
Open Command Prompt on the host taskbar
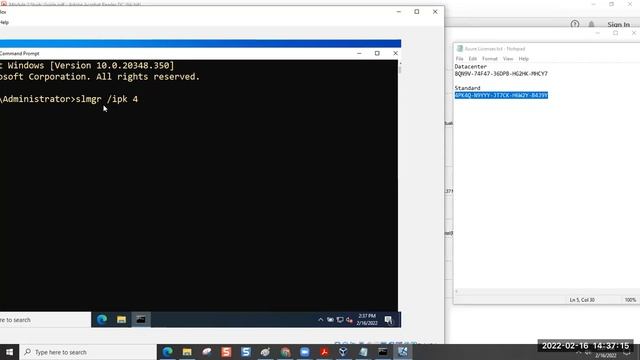click(x=383, y=352)
